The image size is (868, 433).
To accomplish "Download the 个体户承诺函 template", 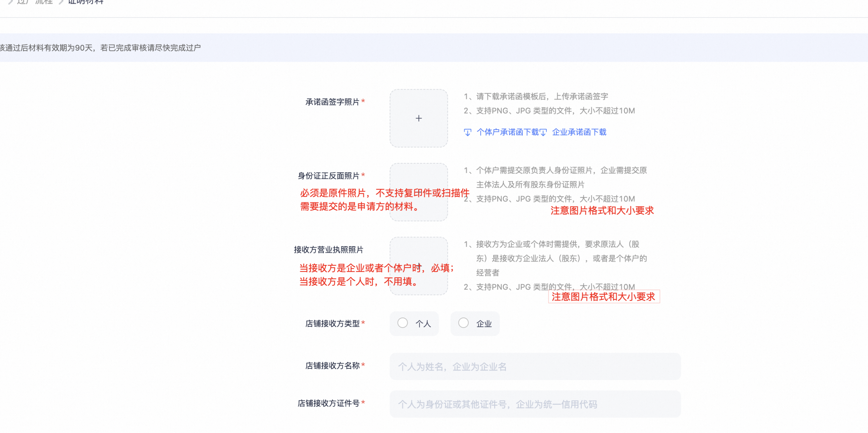I will (508, 132).
